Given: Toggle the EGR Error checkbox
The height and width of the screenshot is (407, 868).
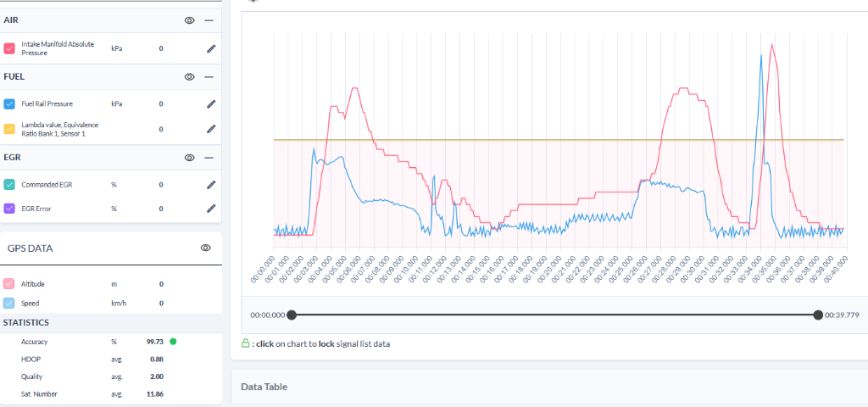Looking at the screenshot, I should pos(8,209).
